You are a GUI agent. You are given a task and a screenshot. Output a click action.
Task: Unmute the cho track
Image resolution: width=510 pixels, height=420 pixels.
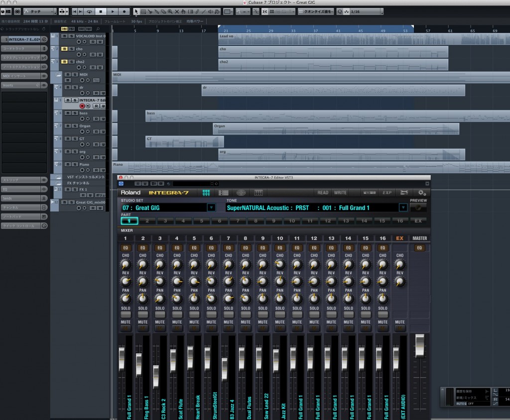(64, 49)
